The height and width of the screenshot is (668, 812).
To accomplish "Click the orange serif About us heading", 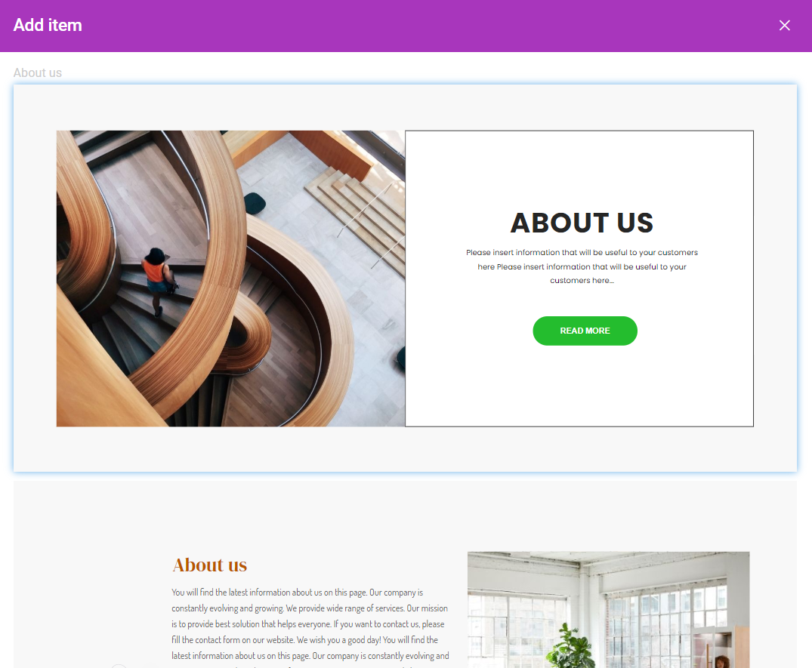I will point(210,565).
